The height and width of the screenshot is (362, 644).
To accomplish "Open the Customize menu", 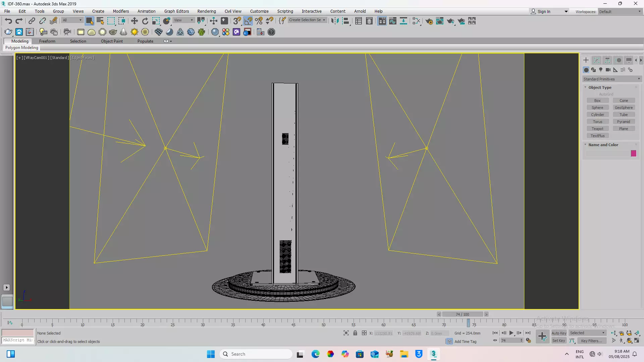I will pyautogui.click(x=259, y=11).
